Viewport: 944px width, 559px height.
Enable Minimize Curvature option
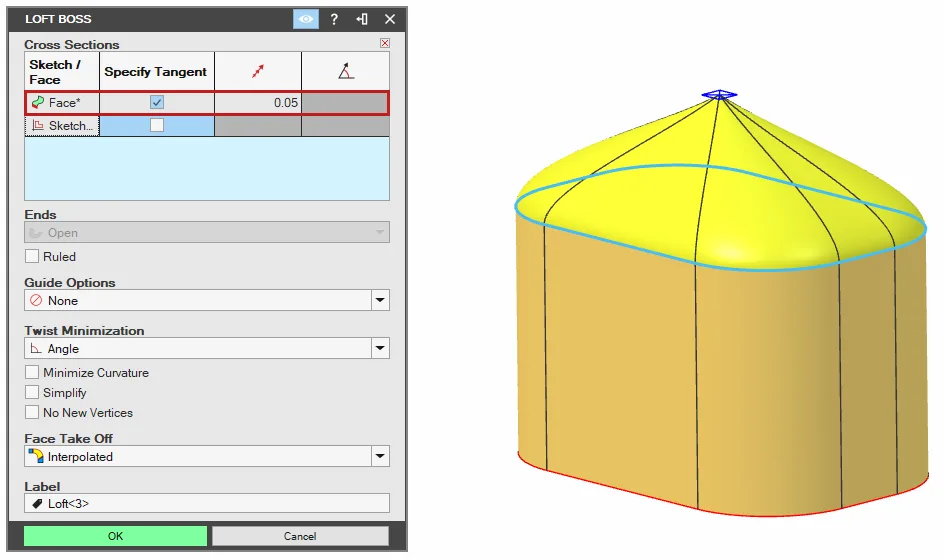pyautogui.click(x=32, y=372)
